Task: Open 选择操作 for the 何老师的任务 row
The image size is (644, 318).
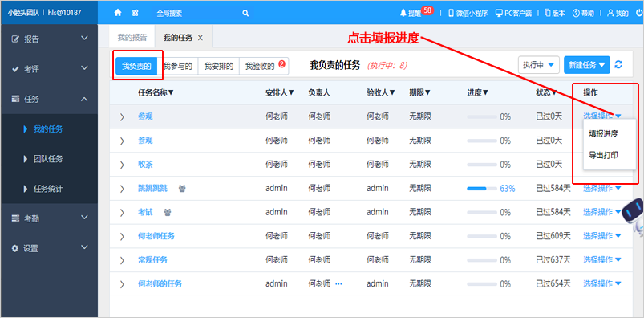Action: pyautogui.click(x=602, y=283)
